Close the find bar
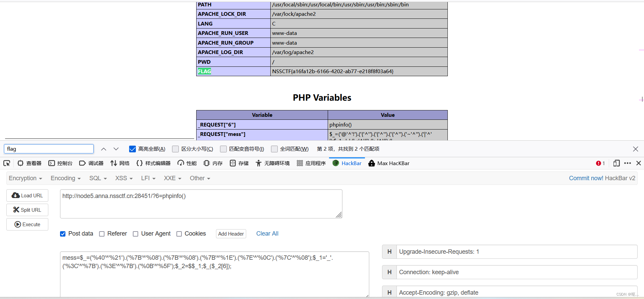 click(x=636, y=149)
